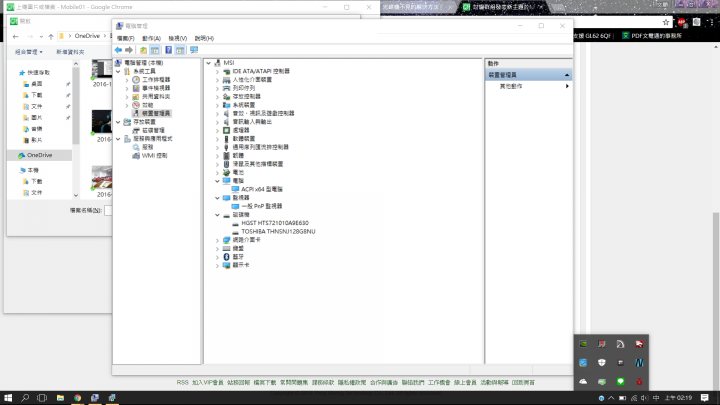Collapse the 磁碟機 disk drives category

point(218,215)
